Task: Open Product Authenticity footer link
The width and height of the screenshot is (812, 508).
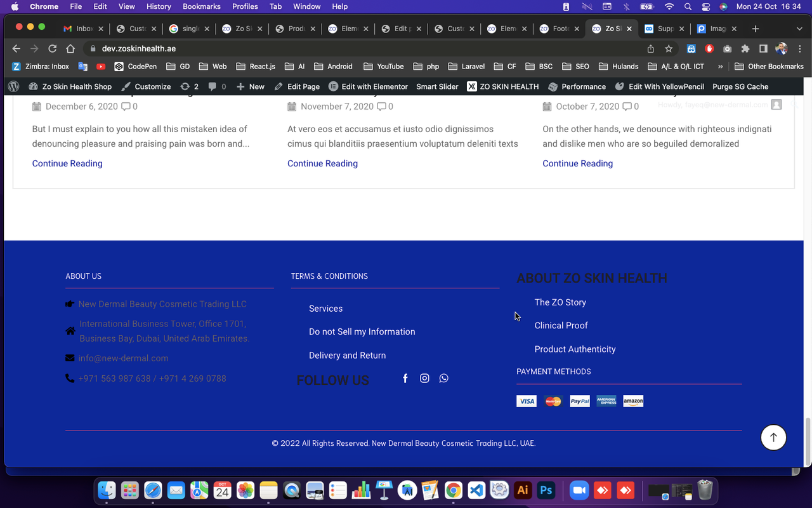Action: coord(575,349)
